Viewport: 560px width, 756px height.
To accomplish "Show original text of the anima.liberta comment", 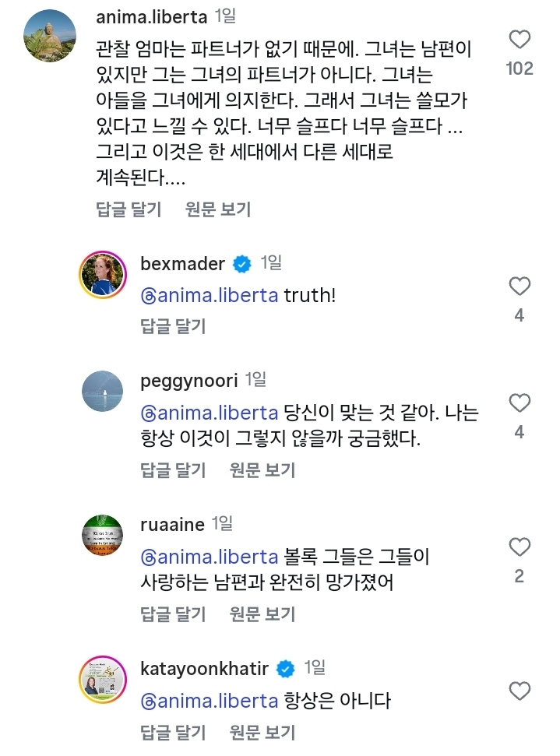I will tap(218, 209).
